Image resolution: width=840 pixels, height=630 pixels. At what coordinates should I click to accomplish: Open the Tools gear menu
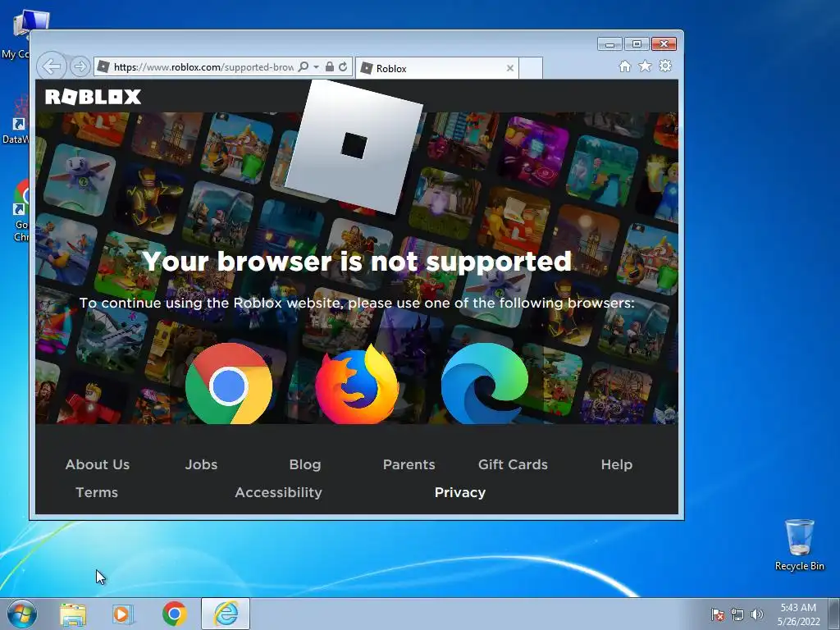[665, 66]
